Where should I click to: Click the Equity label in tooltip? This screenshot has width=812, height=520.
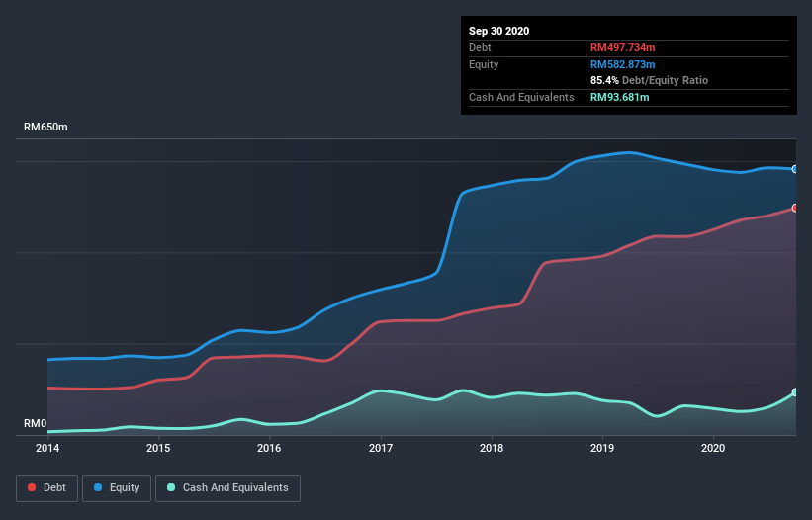[484, 64]
